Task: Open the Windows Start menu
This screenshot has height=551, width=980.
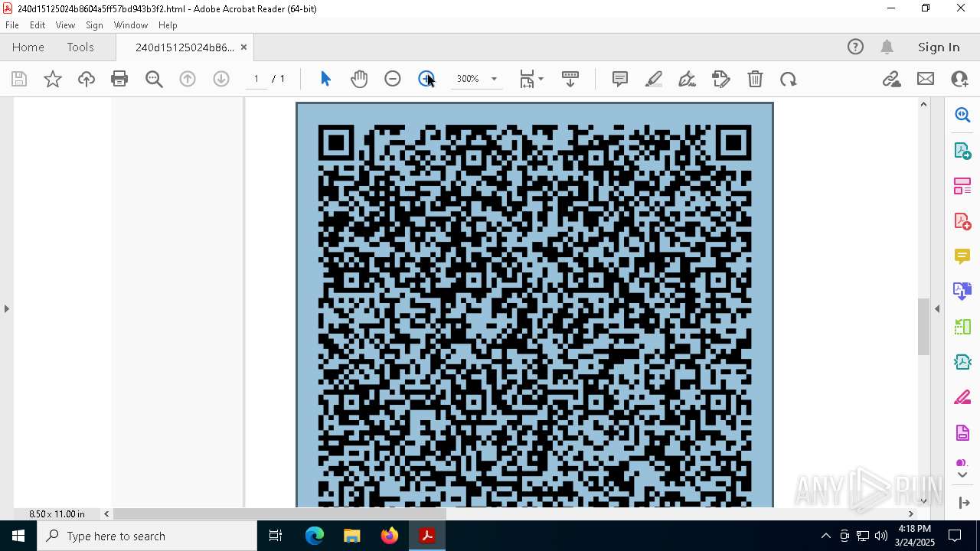Action: tap(18, 536)
